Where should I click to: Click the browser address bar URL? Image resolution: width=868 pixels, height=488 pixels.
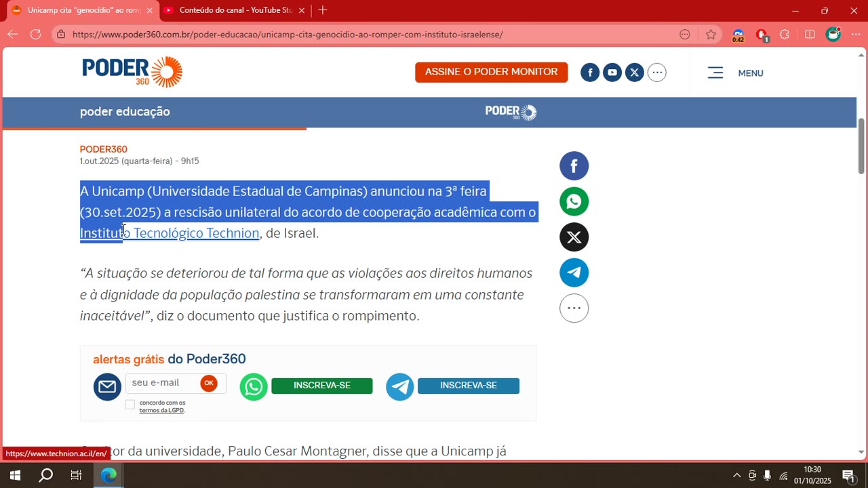point(288,35)
